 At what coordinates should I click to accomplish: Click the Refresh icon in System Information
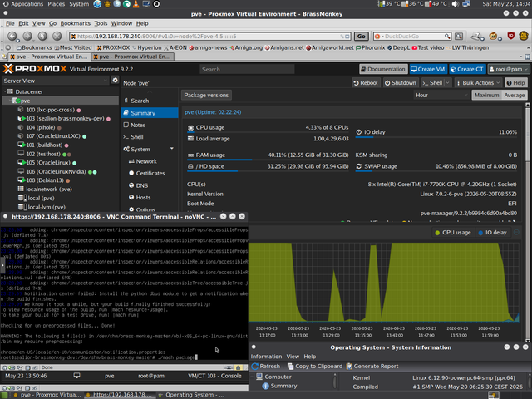(266, 366)
